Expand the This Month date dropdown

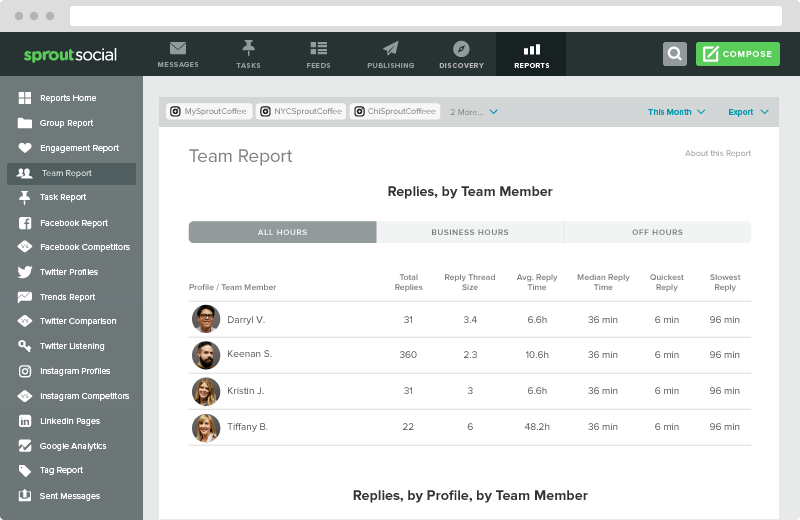pyautogui.click(x=676, y=112)
